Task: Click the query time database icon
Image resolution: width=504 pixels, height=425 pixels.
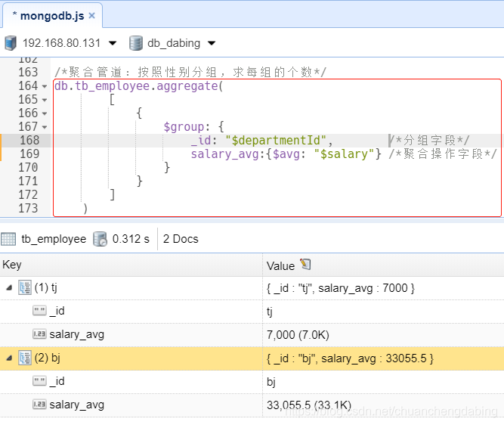Action: click(100, 239)
